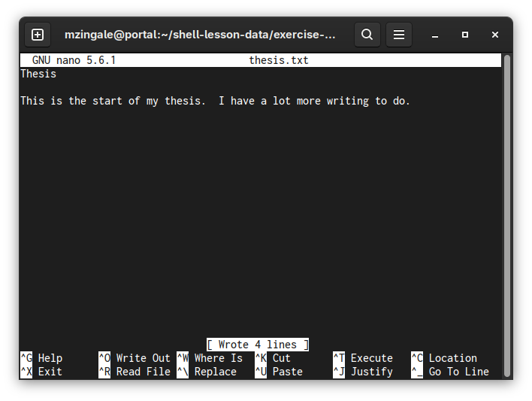
Task: Click the ^W Where Is shortcut
Action: click(210, 358)
